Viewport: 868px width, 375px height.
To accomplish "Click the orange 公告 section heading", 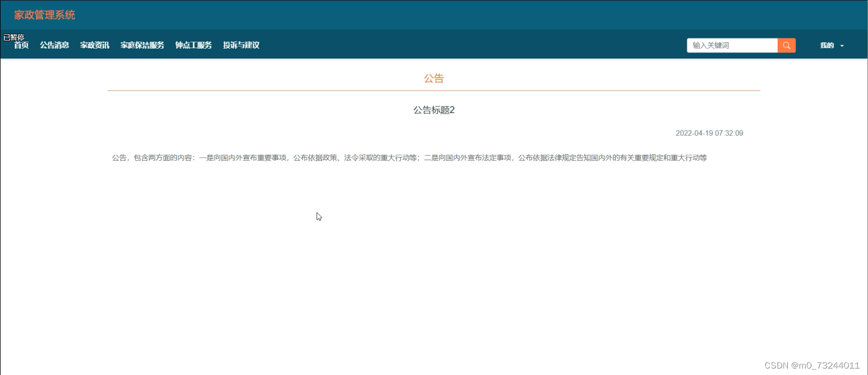I will pyautogui.click(x=434, y=78).
